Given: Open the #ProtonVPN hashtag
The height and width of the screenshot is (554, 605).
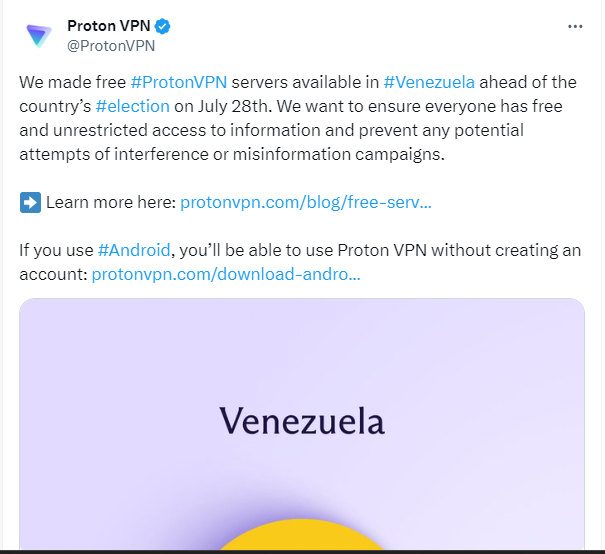Looking at the screenshot, I should (178, 82).
